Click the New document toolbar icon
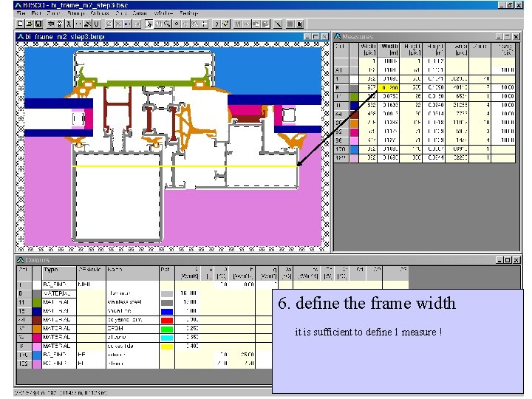The image size is (532, 399). tap(21, 24)
